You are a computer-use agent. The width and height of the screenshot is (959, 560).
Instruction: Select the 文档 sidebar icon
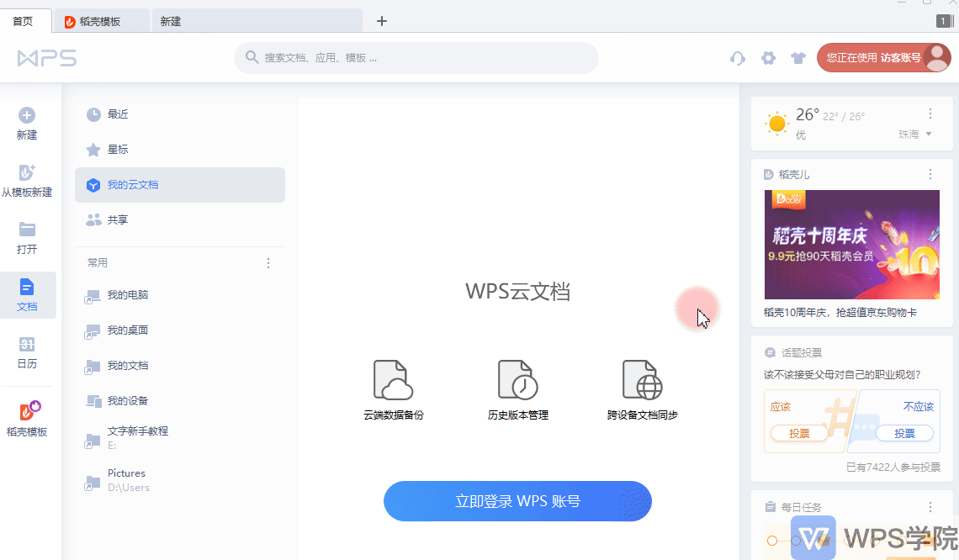pyautogui.click(x=27, y=287)
